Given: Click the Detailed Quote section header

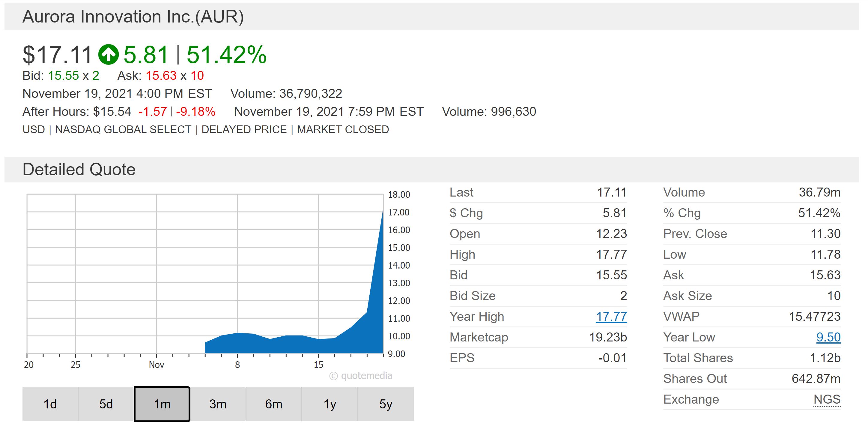Looking at the screenshot, I should (79, 170).
